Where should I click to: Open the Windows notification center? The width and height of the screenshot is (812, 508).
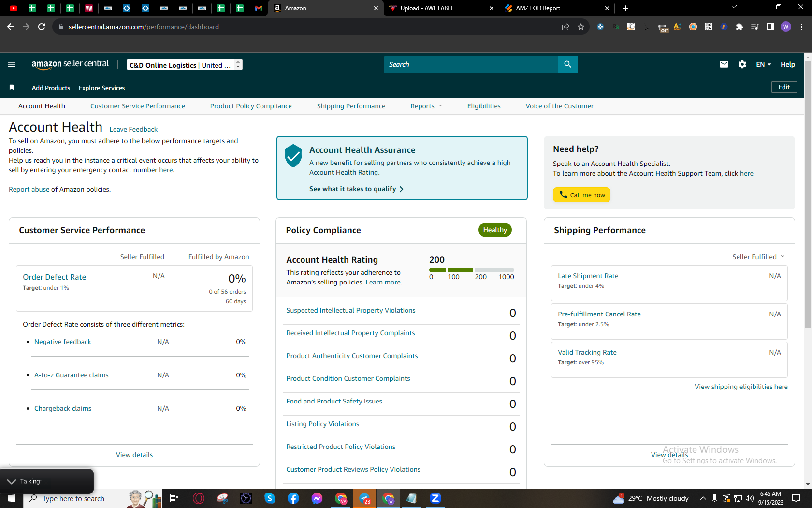pos(796,498)
